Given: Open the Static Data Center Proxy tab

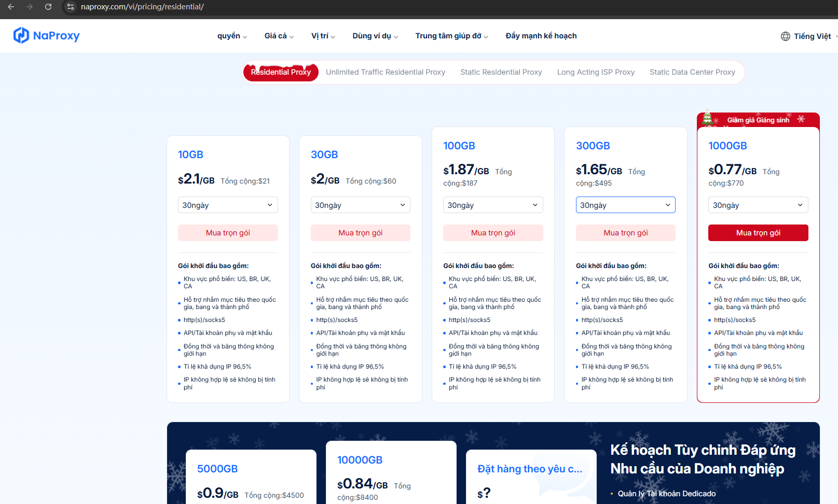Looking at the screenshot, I should coord(692,72).
